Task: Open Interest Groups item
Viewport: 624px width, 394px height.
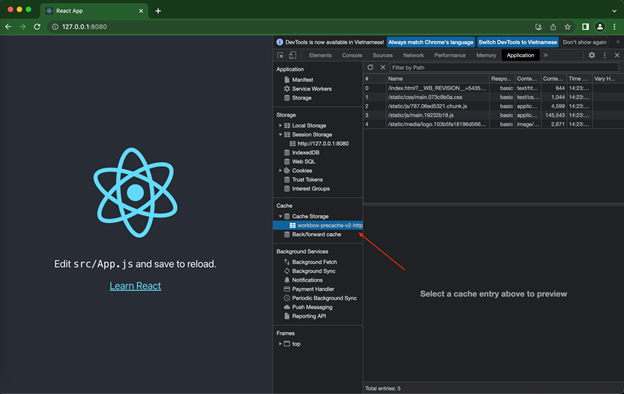Action: (311, 189)
